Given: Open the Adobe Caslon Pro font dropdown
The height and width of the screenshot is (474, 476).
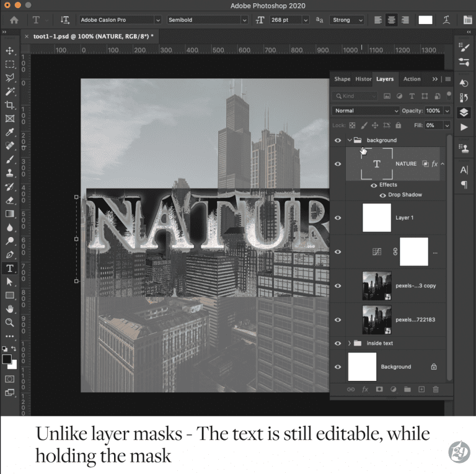Looking at the screenshot, I should click(x=158, y=20).
